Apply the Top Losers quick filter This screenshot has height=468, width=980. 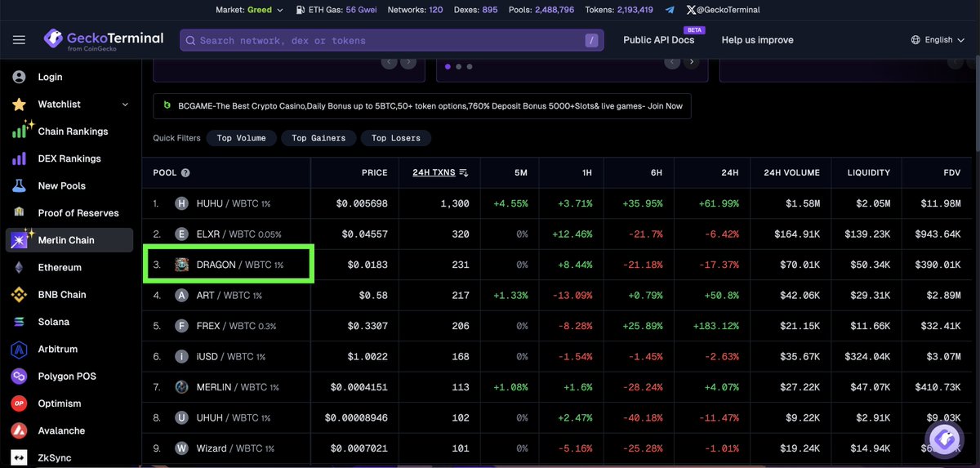pyautogui.click(x=396, y=138)
